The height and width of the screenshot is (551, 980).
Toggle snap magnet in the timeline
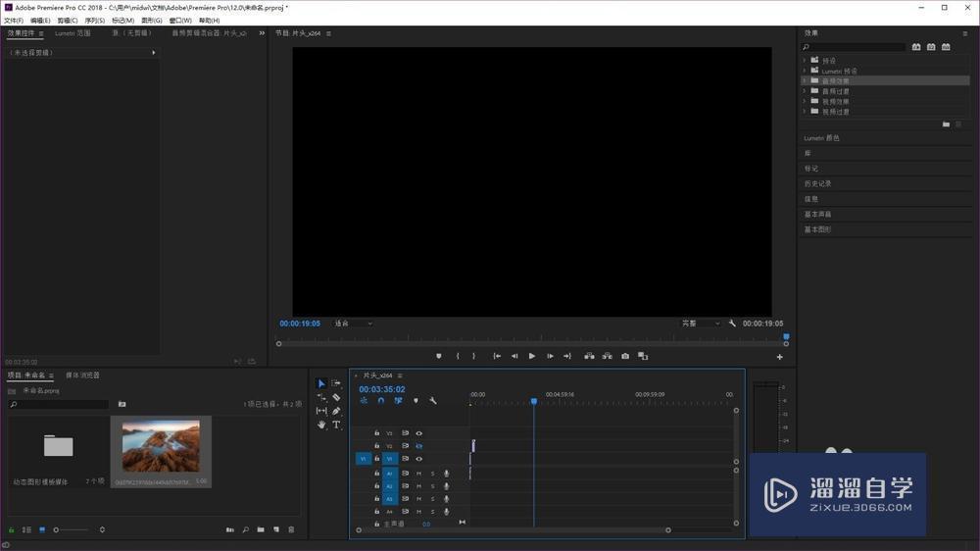[381, 400]
